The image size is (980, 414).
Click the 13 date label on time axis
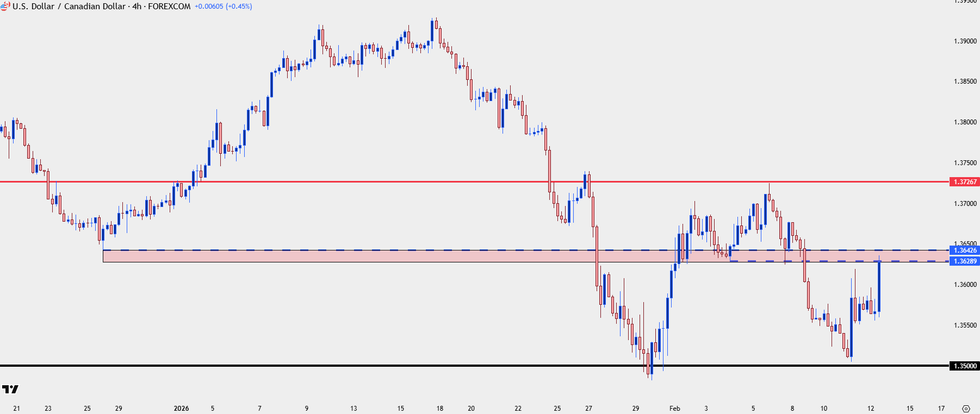(353, 409)
